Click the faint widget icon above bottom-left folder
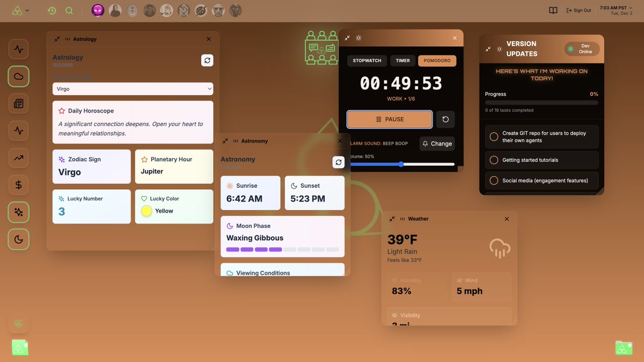Viewport: 644px width, 362px height. [19, 323]
